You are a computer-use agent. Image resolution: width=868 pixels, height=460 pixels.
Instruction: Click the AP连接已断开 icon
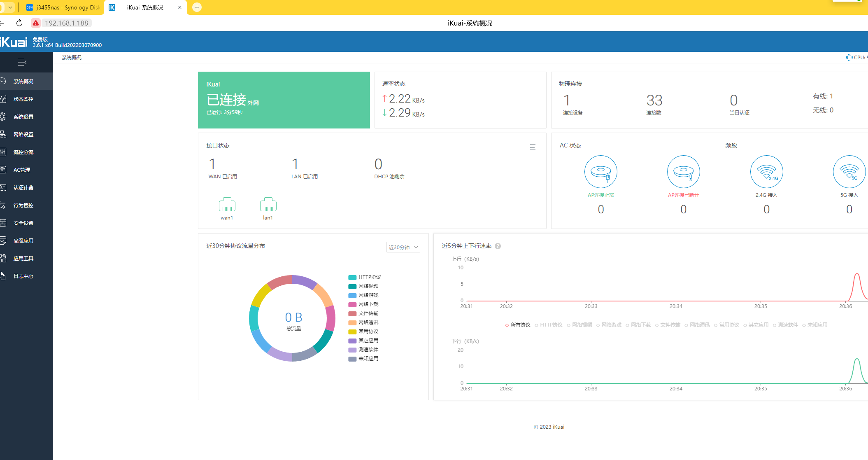tap(684, 172)
